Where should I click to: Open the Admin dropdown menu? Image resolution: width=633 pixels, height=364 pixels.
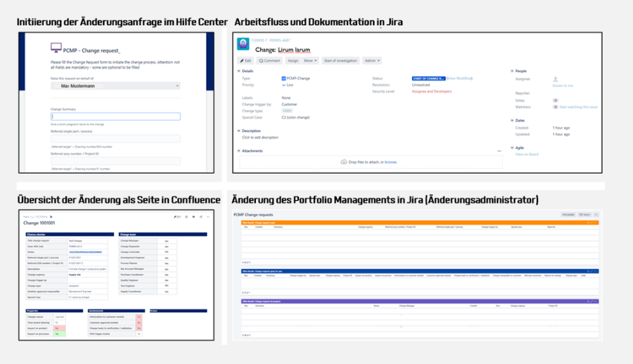point(371,61)
